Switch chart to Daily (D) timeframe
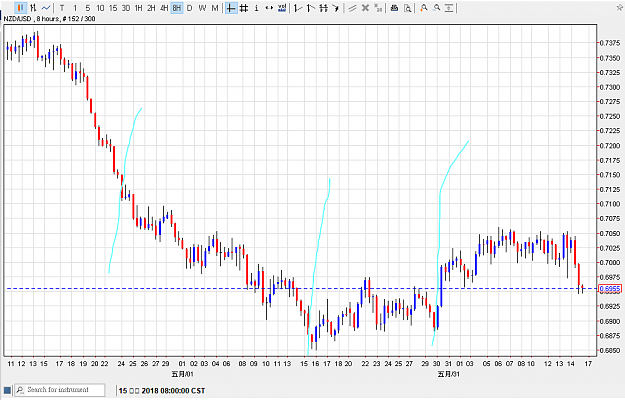This screenshot has width=625, height=400. point(189,8)
